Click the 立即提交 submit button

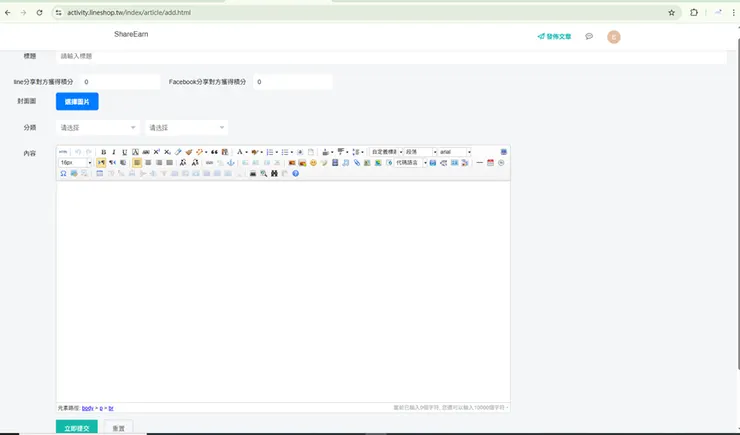pos(76,427)
